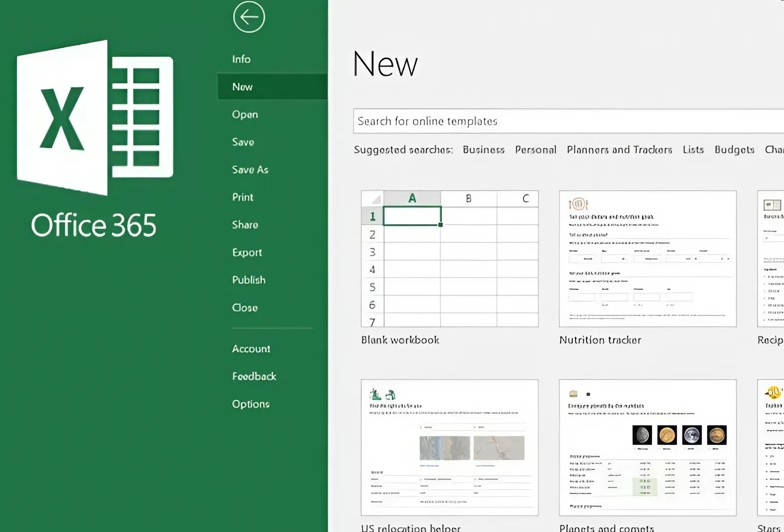Pick the Personal suggested search
Screen dimensions: 784x532
pos(536,150)
